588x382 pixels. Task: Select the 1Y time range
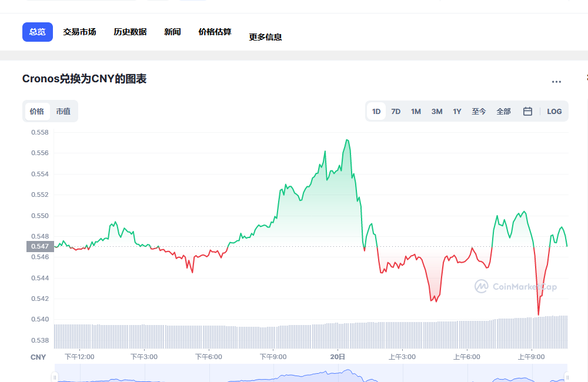(457, 111)
